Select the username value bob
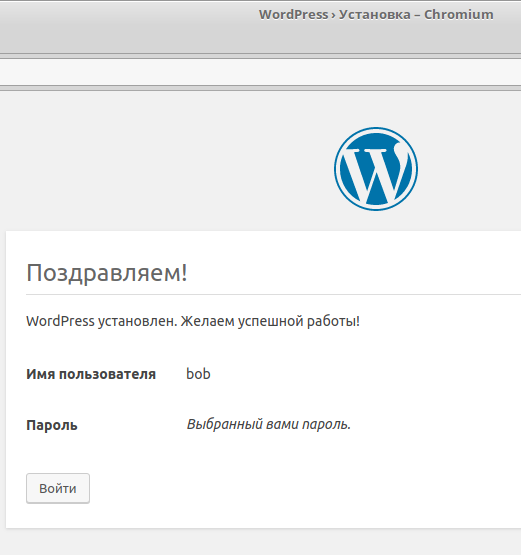 coord(198,374)
